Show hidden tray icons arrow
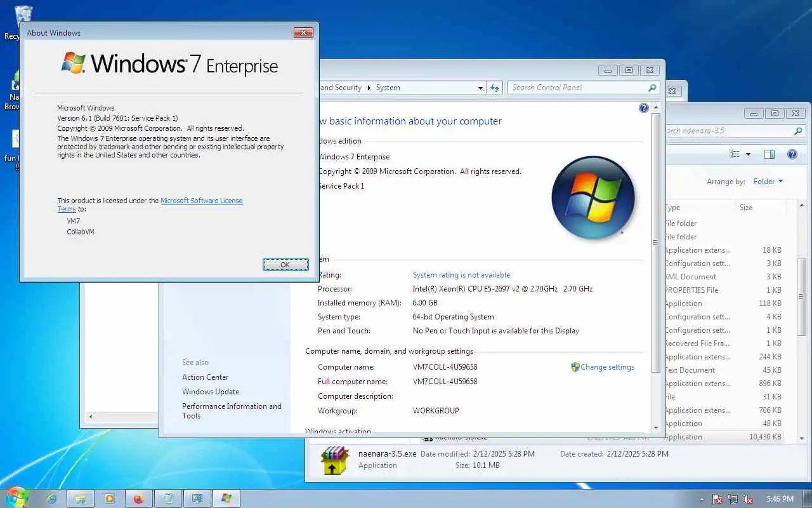This screenshot has width=812, height=508. 702,499
